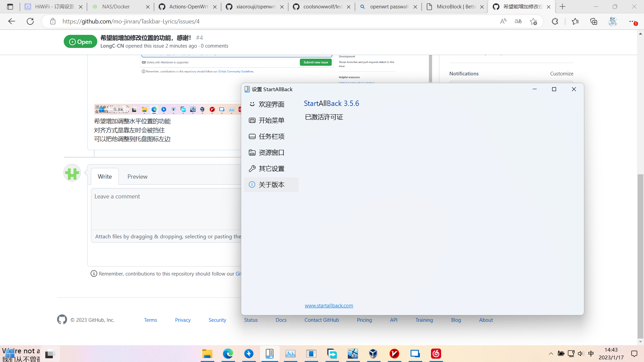Click the Submit new issue button

tap(315, 62)
